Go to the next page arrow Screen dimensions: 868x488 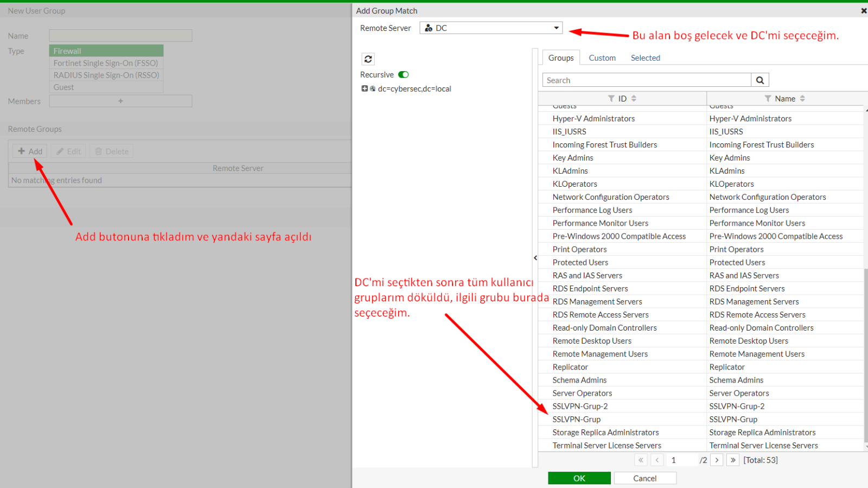click(x=717, y=460)
